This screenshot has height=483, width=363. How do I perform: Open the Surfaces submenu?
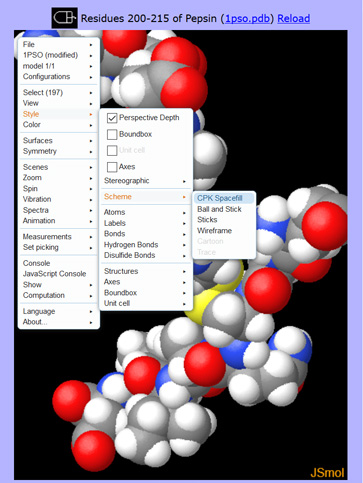[x=58, y=141]
